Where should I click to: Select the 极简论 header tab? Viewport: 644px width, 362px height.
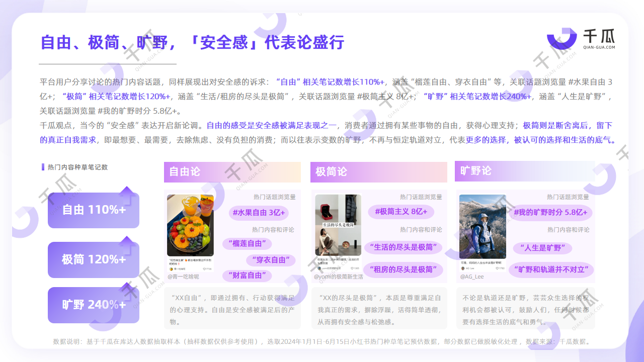pos(379,172)
